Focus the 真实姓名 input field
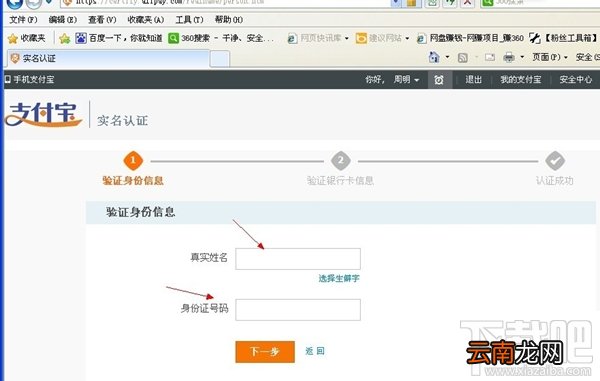This screenshot has width=600, height=381. 298,259
